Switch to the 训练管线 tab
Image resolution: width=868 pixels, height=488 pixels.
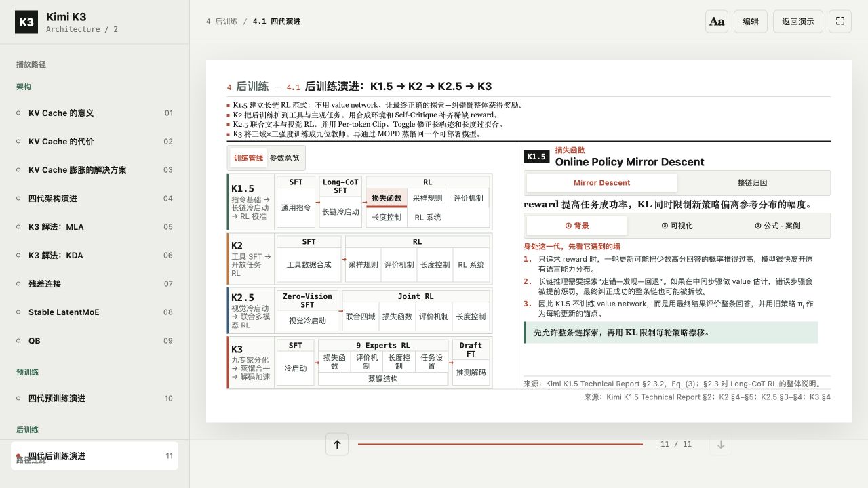pyautogui.click(x=248, y=158)
